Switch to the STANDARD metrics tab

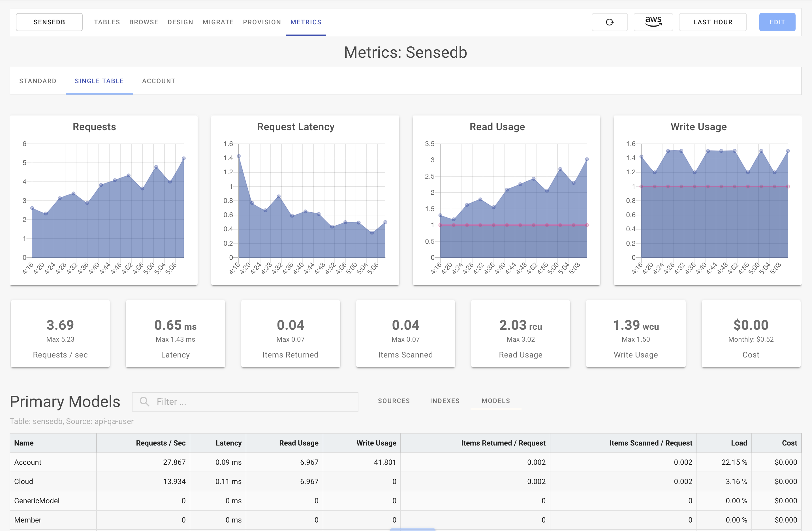point(37,81)
